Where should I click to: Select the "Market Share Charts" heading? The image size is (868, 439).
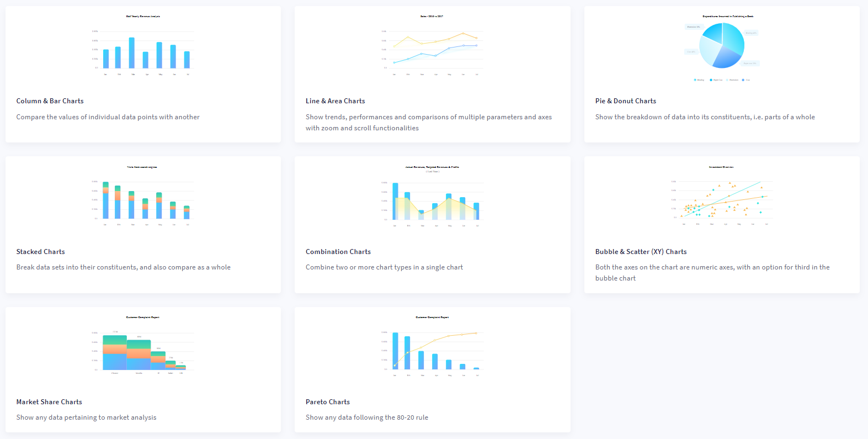tap(49, 402)
